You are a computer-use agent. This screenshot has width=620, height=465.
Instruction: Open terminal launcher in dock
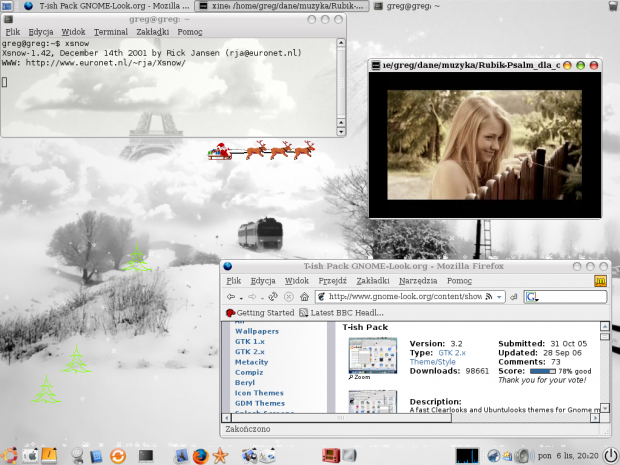coord(146,456)
